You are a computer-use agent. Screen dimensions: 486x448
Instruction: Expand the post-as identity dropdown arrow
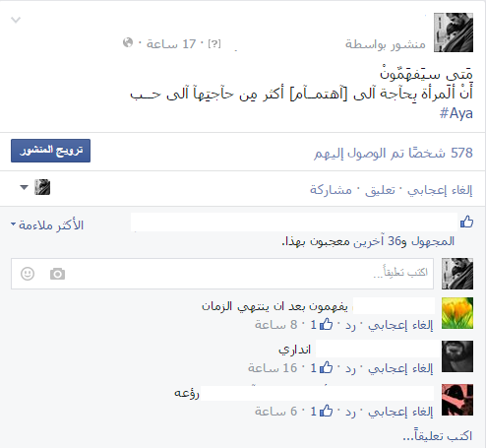[24, 187]
